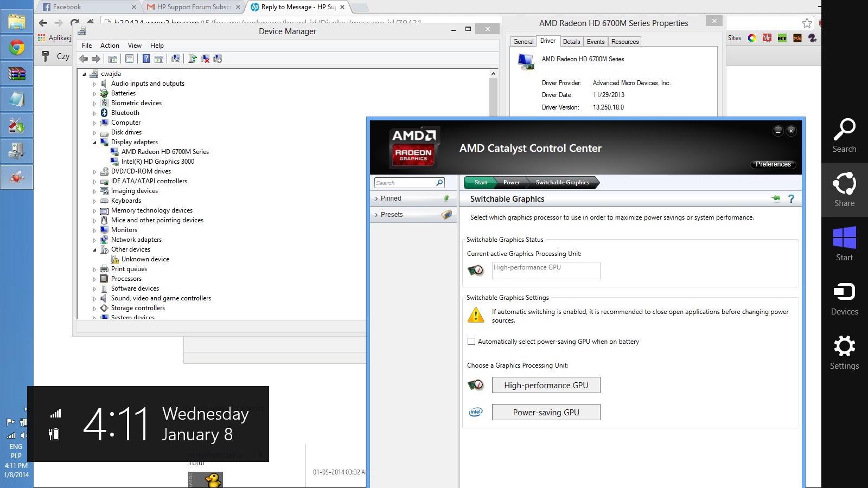Open the Settings charm gear
Image resolution: width=868 pixels, height=488 pixels.
[x=844, y=346]
